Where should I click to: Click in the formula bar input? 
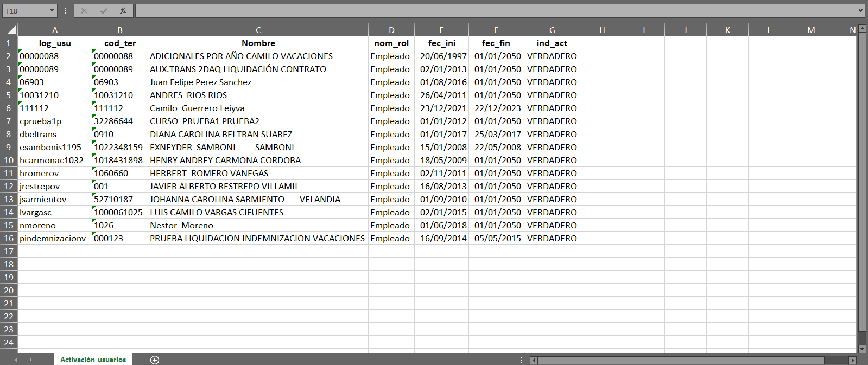click(496, 11)
